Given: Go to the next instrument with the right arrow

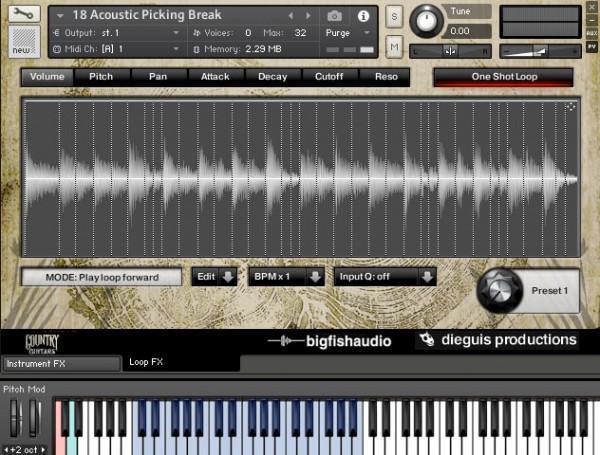Looking at the screenshot, I should [307, 16].
